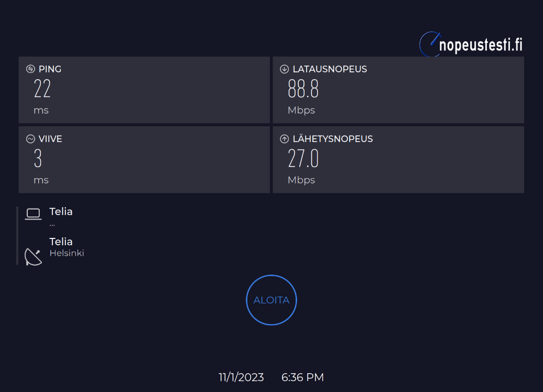Image resolution: width=543 pixels, height=392 pixels.
Task: Click the speedometer logo icon
Action: click(x=430, y=45)
